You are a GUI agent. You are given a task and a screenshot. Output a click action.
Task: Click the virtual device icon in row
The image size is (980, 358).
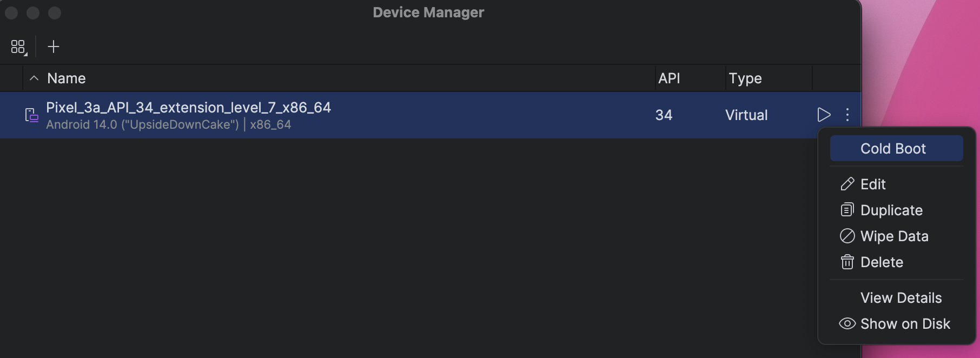click(x=32, y=115)
